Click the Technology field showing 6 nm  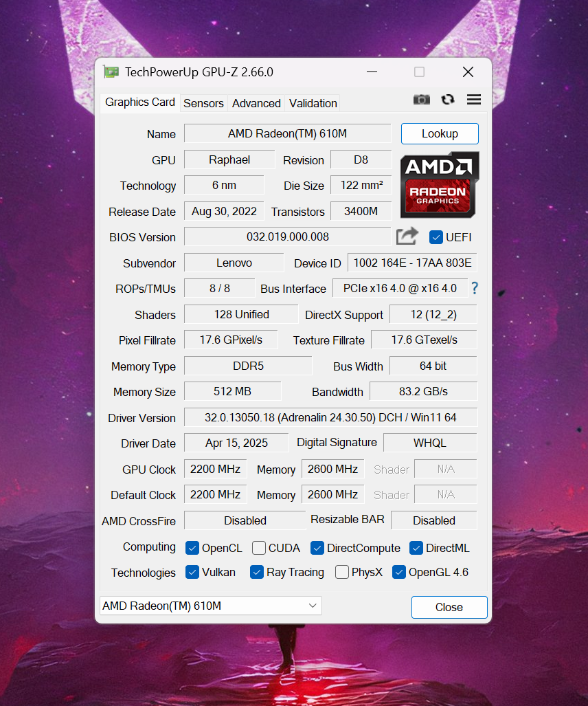pyautogui.click(x=224, y=186)
